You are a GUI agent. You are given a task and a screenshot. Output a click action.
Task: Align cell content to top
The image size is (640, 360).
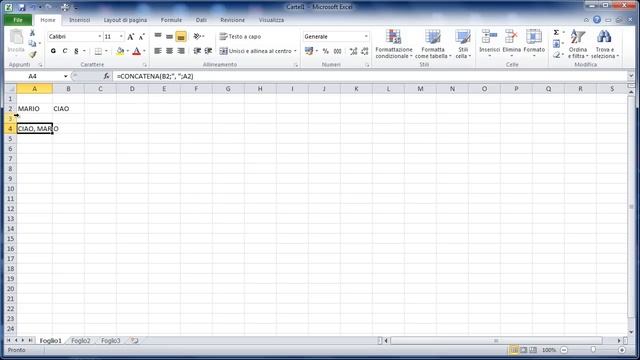click(x=158, y=36)
